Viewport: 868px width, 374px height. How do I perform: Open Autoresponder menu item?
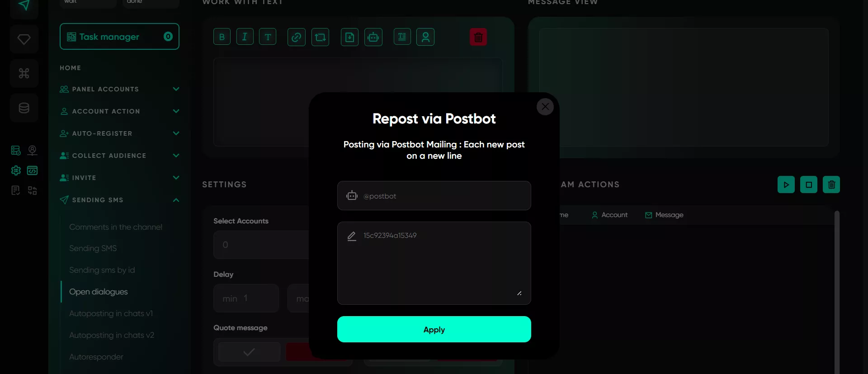[96, 357]
